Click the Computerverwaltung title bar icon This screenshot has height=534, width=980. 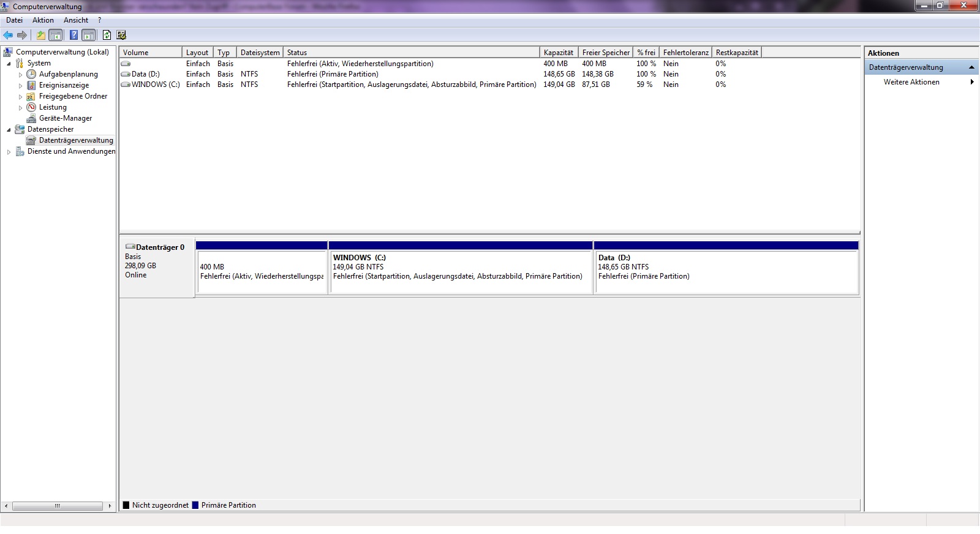(x=6, y=7)
